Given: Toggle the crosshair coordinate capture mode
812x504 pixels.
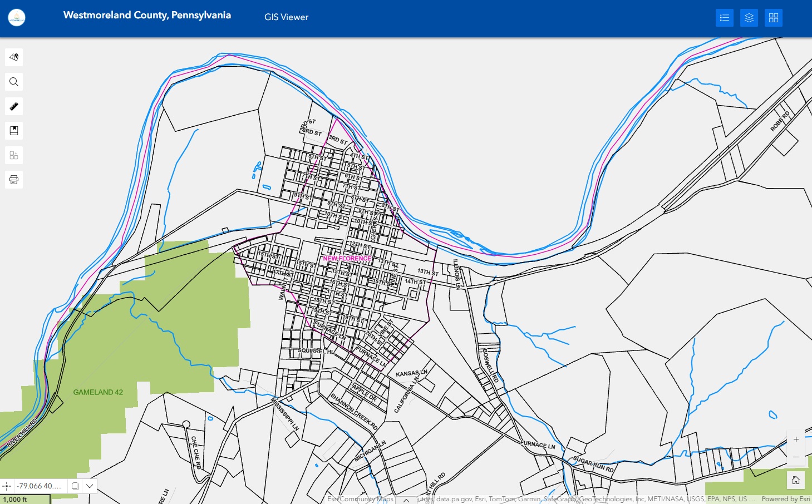Looking at the screenshot, I should click(x=7, y=486).
